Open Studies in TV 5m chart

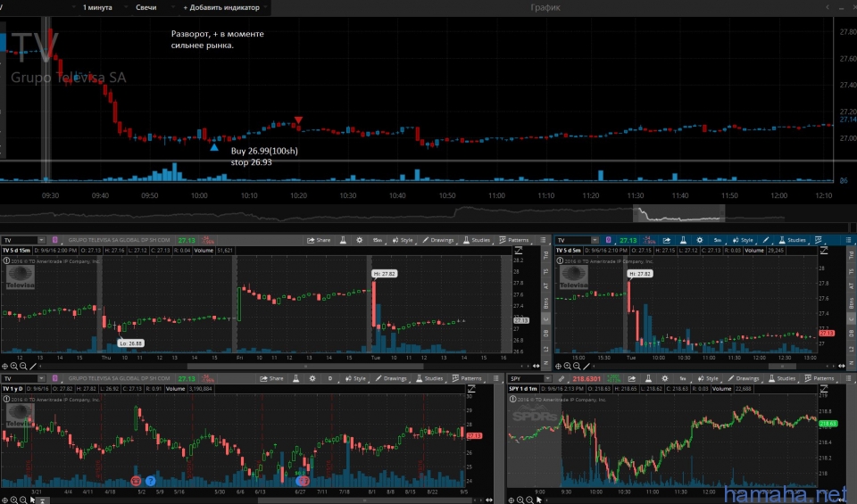[x=792, y=240]
